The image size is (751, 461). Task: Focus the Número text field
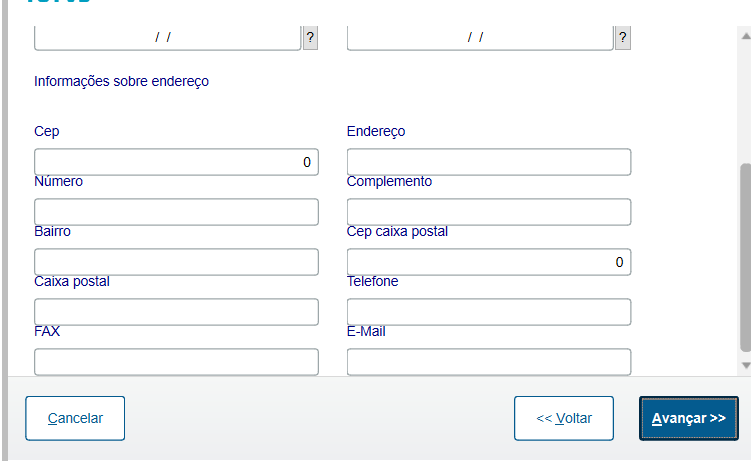coord(176,212)
